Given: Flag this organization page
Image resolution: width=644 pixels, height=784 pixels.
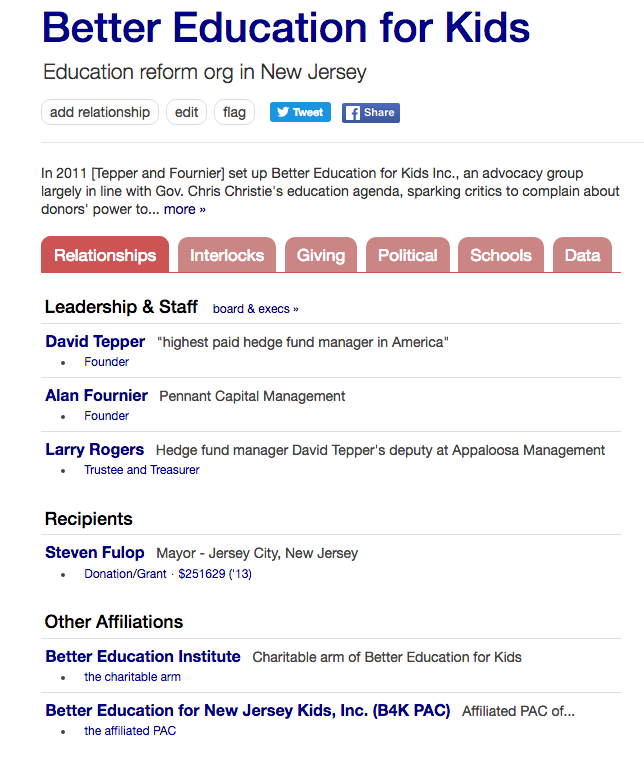Looking at the screenshot, I should pos(234,112).
